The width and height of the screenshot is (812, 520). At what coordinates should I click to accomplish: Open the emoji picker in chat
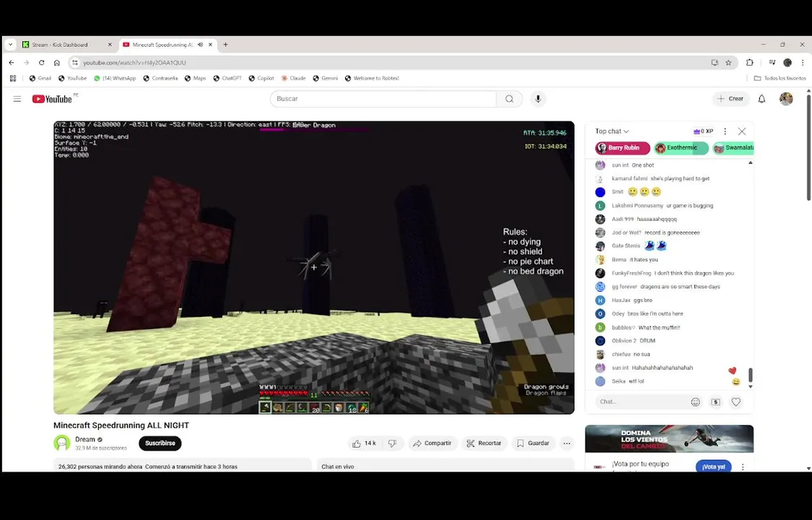tap(696, 402)
